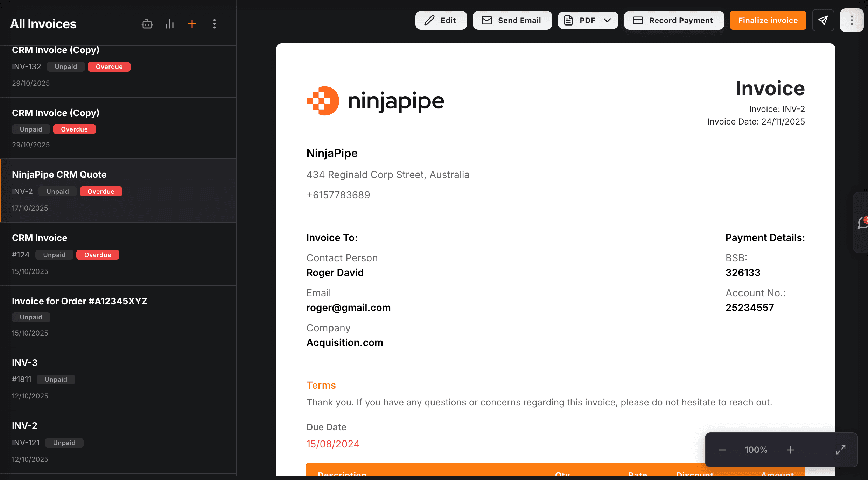Open the Edit pencil icon
The height and width of the screenshot is (480, 868).
pyautogui.click(x=429, y=20)
